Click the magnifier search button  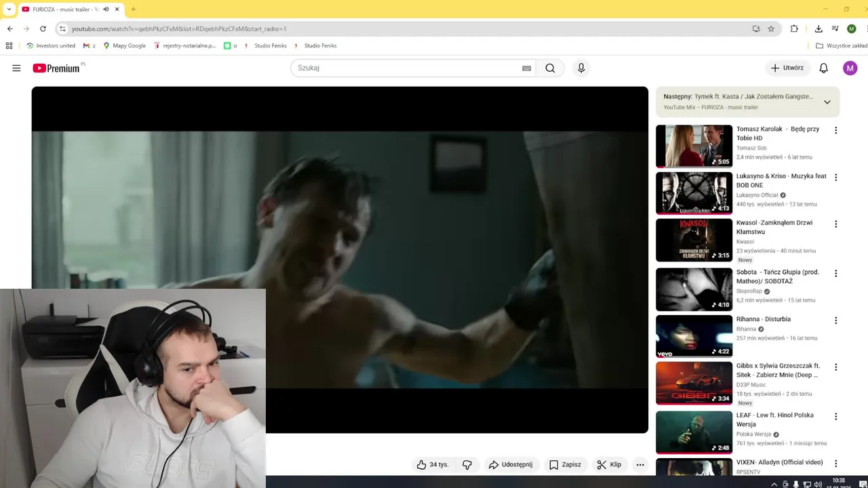pos(550,68)
